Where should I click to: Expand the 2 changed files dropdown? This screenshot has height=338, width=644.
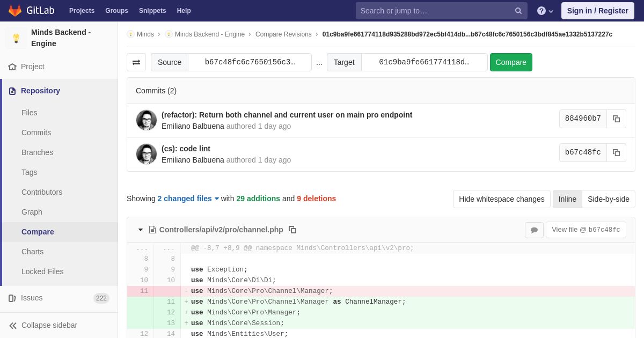click(188, 199)
